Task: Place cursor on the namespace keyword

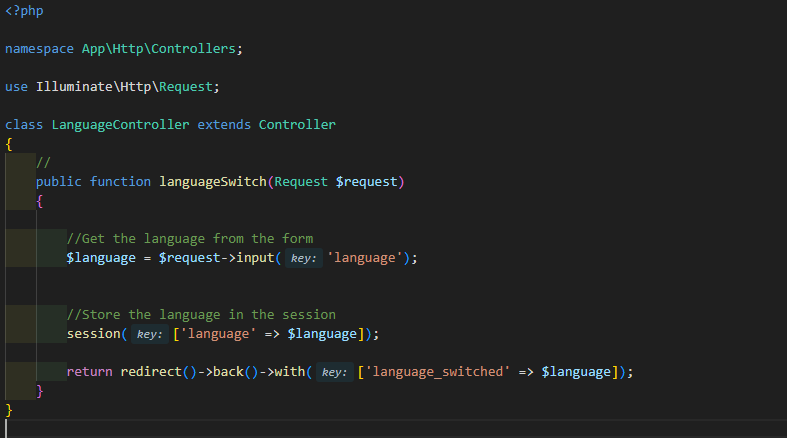Action: click(40, 48)
